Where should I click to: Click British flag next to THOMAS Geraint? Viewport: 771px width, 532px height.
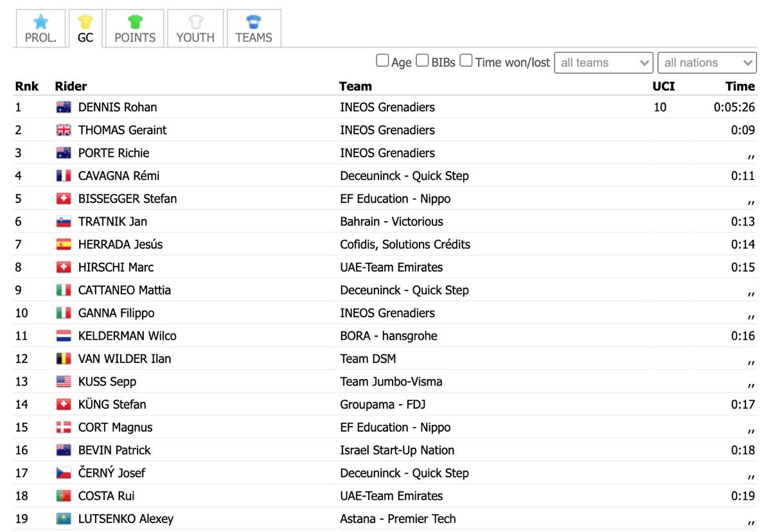[64, 130]
